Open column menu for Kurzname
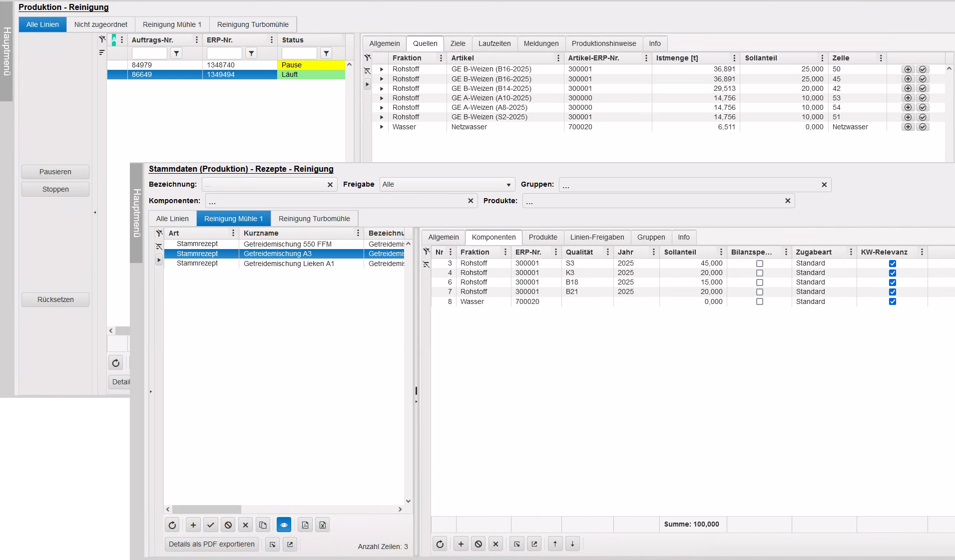The image size is (955, 560). (358, 233)
